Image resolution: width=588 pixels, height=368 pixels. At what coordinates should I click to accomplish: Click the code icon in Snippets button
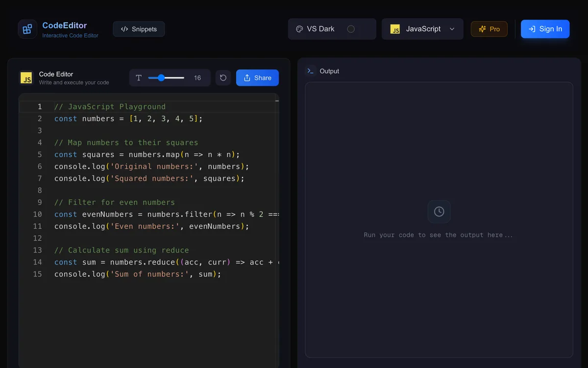click(124, 29)
